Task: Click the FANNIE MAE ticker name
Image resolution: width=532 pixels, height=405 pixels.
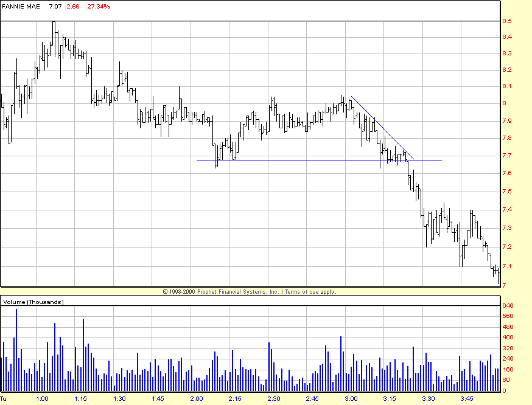Action: (21, 7)
